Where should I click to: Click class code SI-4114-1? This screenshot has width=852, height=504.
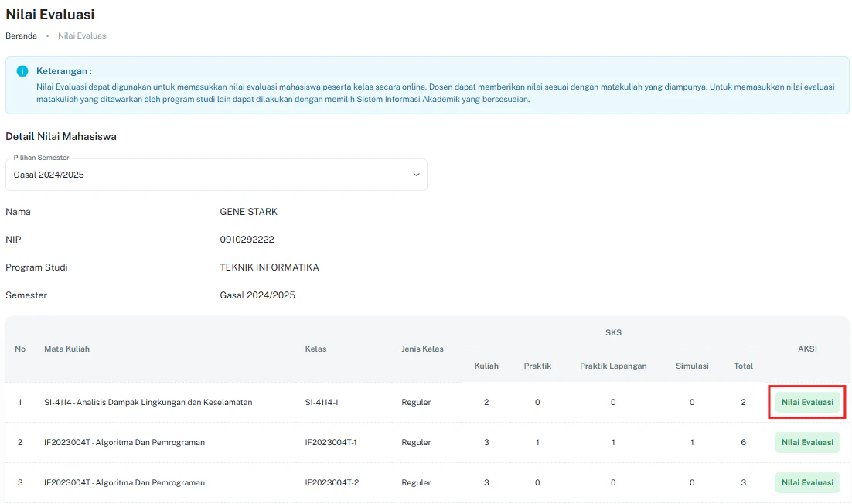point(322,403)
